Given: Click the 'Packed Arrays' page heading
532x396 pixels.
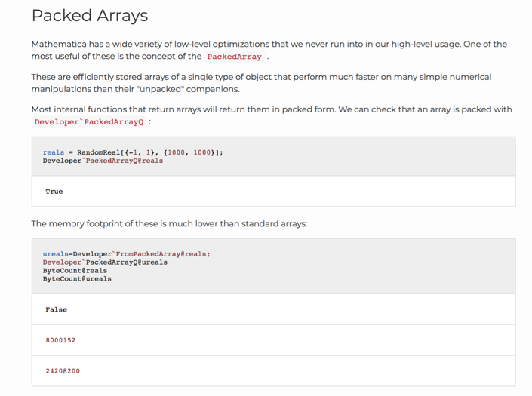Looking at the screenshot, I should click(x=90, y=16).
